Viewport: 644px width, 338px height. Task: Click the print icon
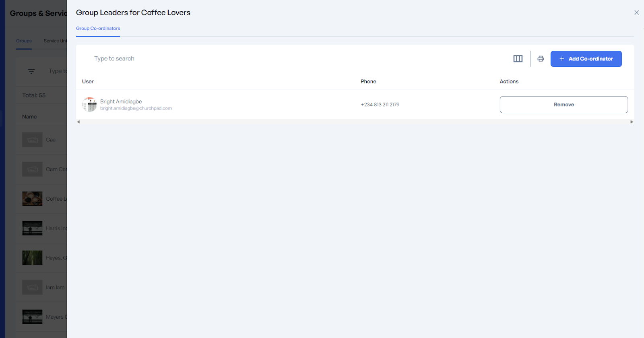point(541,59)
